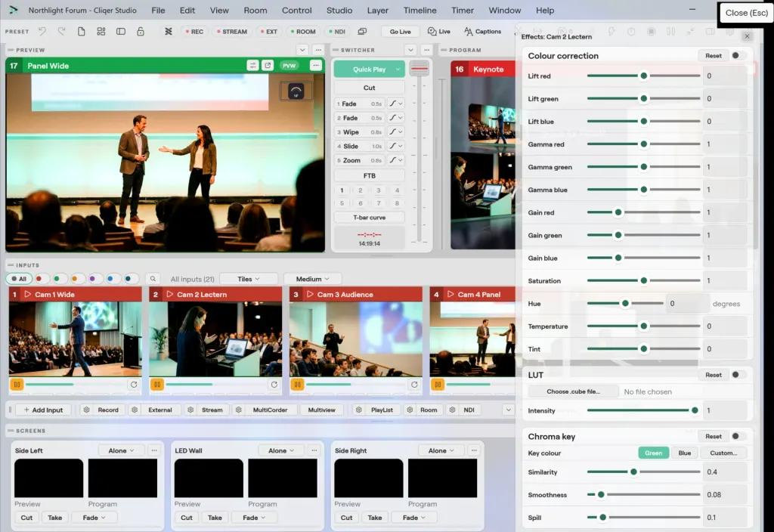Adjust the Gain red slider handle
This screenshot has width=774, height=532.
click(x=618, y=212)
